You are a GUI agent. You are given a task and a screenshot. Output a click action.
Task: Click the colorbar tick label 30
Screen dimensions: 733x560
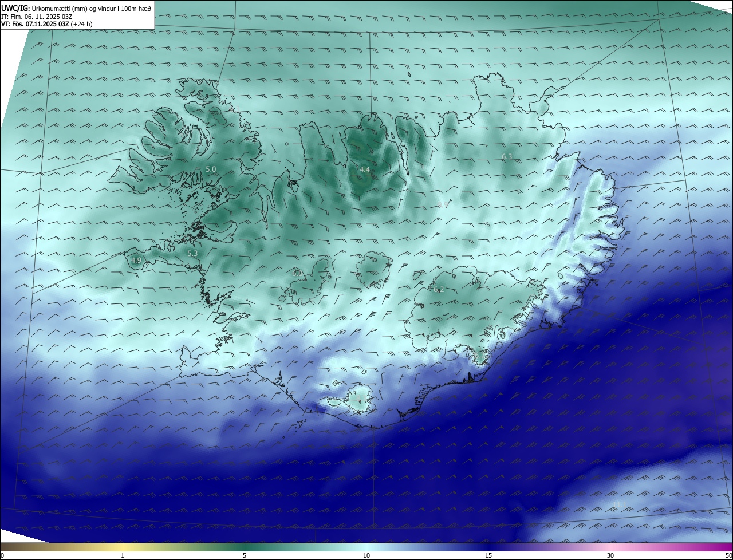tap(610, 555)
